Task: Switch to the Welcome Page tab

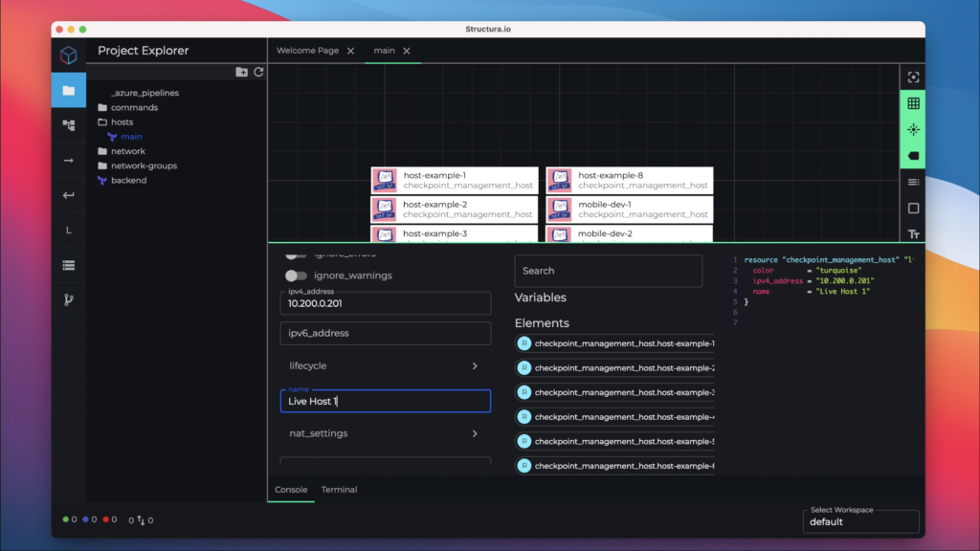Action: (x=307, y=51)
